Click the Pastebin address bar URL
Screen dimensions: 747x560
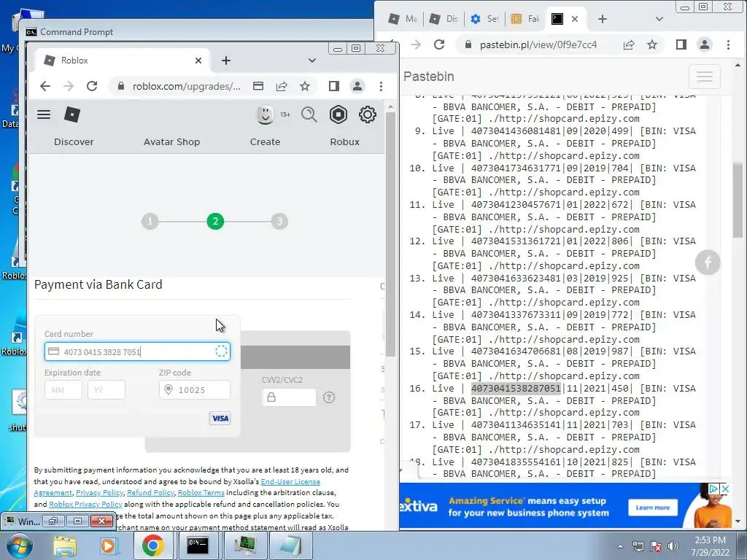[538, 44]
